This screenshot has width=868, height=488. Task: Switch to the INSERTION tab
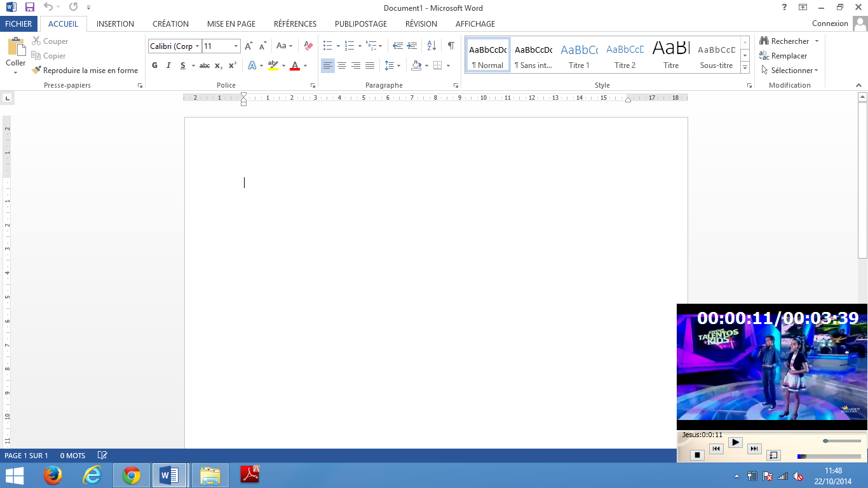115,24
